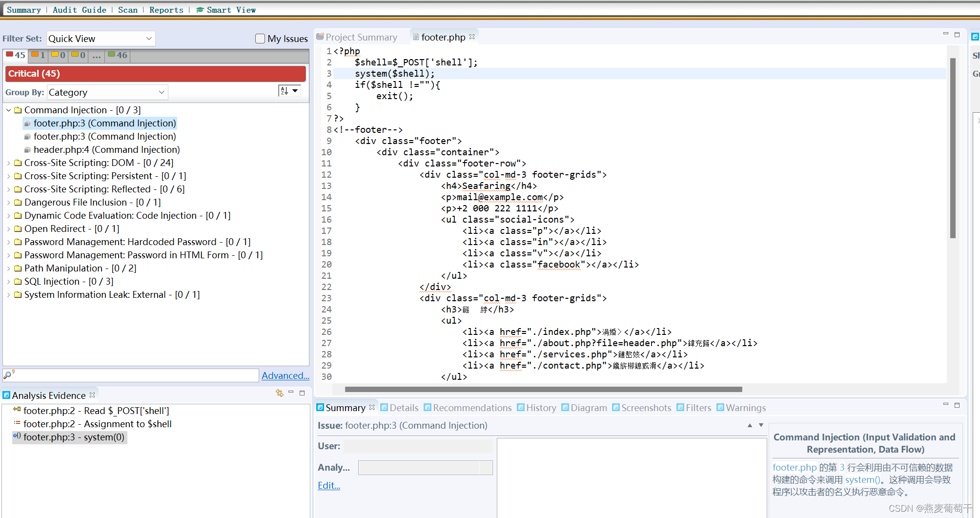This screenshot has width=980, height=518.
Task: Click the code editor vertical scrollbar
Action: (953, 148)
